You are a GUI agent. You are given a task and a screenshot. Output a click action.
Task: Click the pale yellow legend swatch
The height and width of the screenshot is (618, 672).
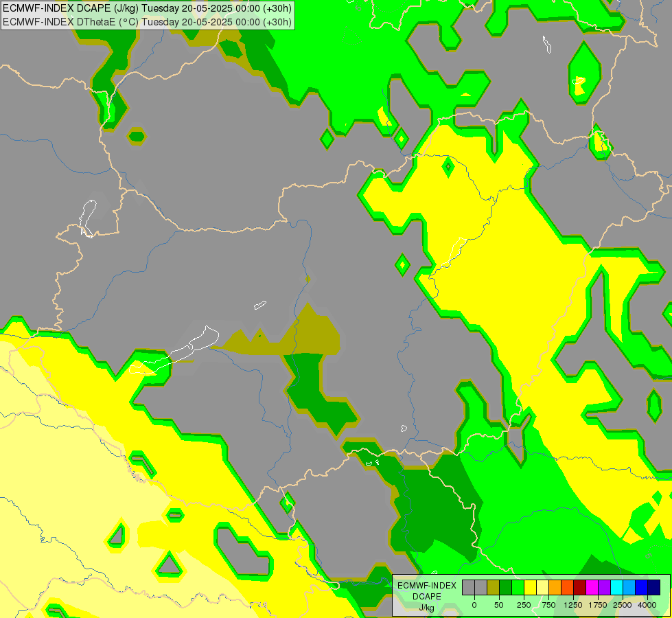tap(542, 587)
